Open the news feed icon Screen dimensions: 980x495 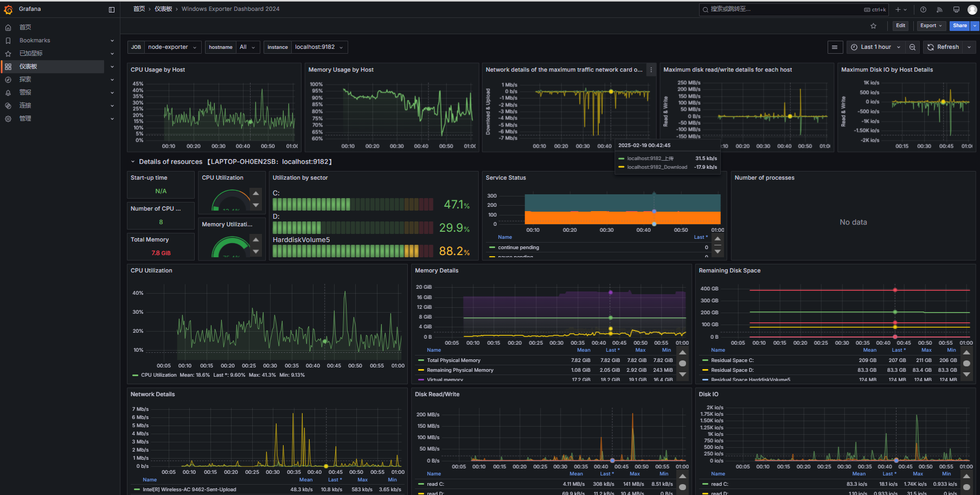coord(939,9)
